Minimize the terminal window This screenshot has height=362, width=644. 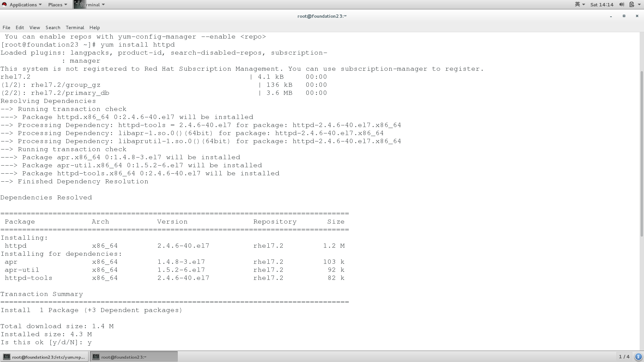611,16
